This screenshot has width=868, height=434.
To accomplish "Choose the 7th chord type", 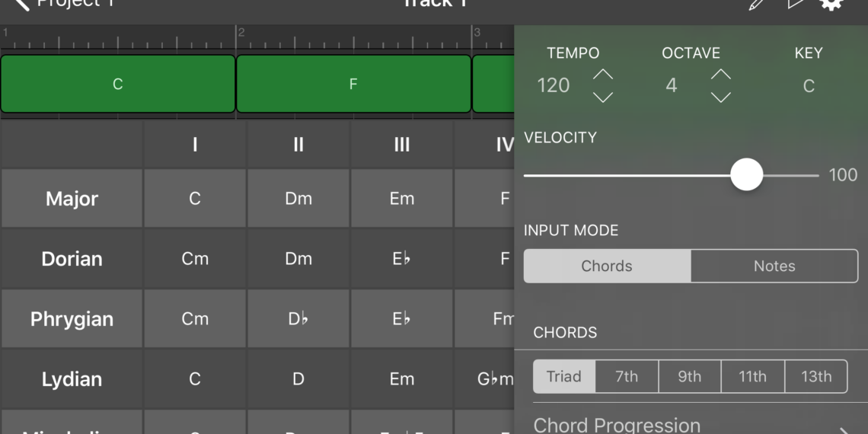I will [x=627, y=376].
